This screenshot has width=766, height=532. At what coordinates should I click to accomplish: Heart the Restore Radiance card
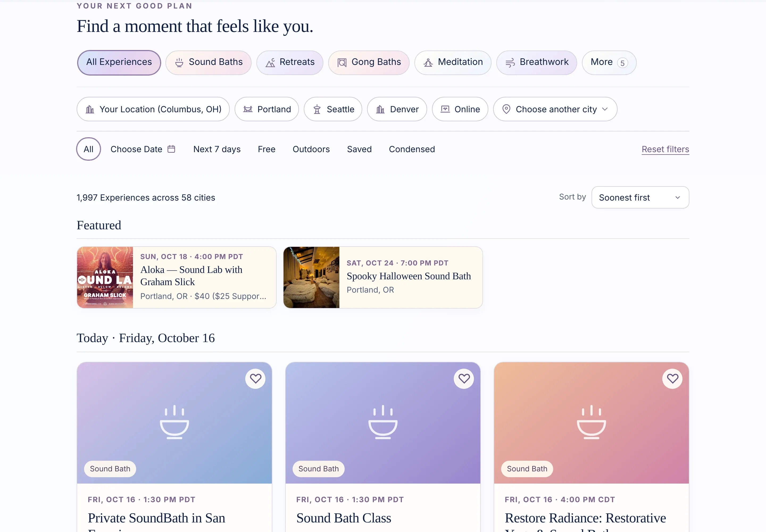tap(672, 379)
